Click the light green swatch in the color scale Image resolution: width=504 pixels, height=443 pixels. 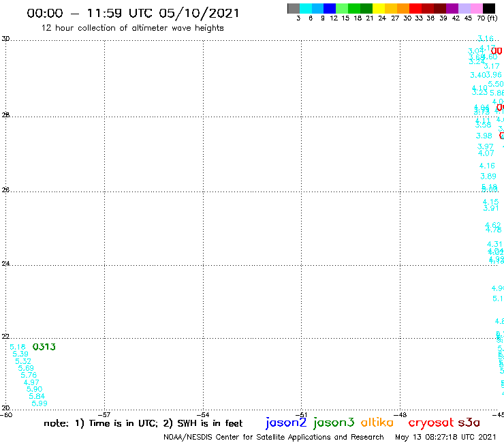click(x=342, y=8)
